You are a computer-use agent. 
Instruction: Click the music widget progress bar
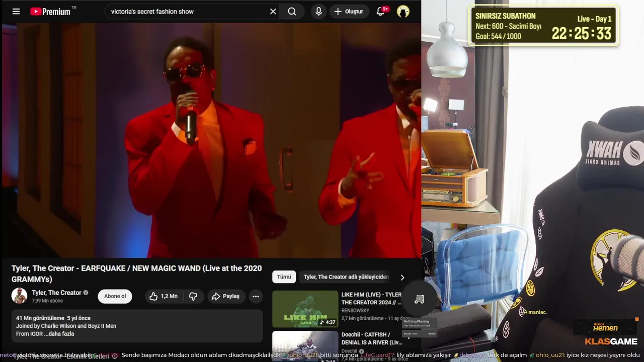pyautogui.click(x=419, y=333)
